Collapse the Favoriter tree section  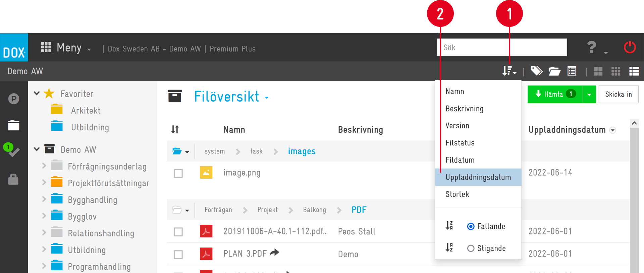tap(37, 93)
